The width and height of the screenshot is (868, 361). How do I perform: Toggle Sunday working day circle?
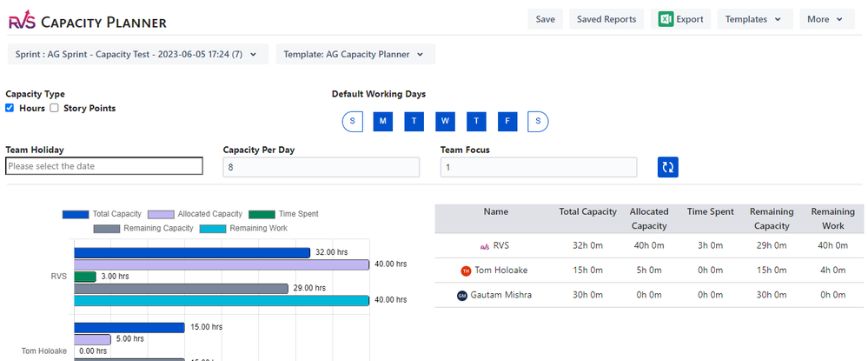coord(352,122)
